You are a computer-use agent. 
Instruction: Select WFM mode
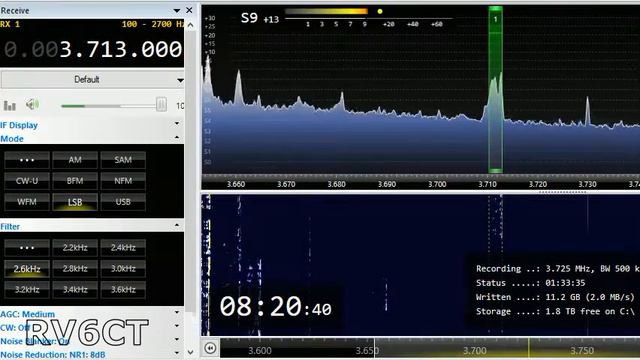27,202
